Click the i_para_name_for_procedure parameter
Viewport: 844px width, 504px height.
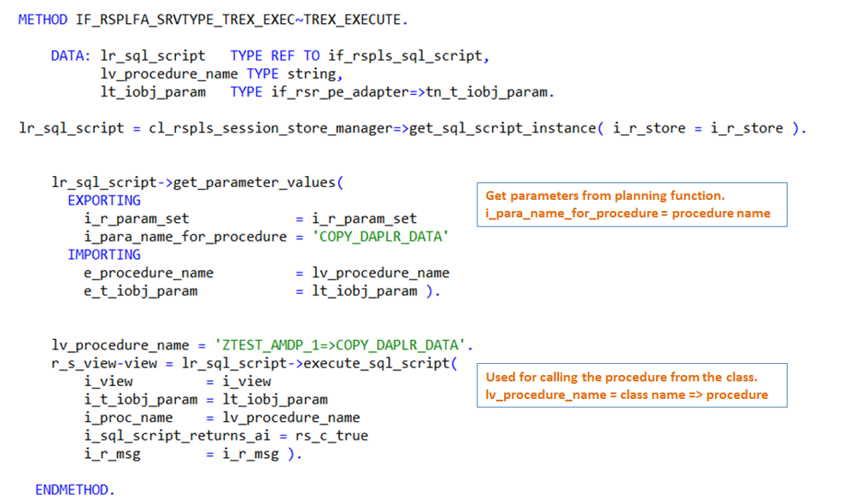[185, 237]
